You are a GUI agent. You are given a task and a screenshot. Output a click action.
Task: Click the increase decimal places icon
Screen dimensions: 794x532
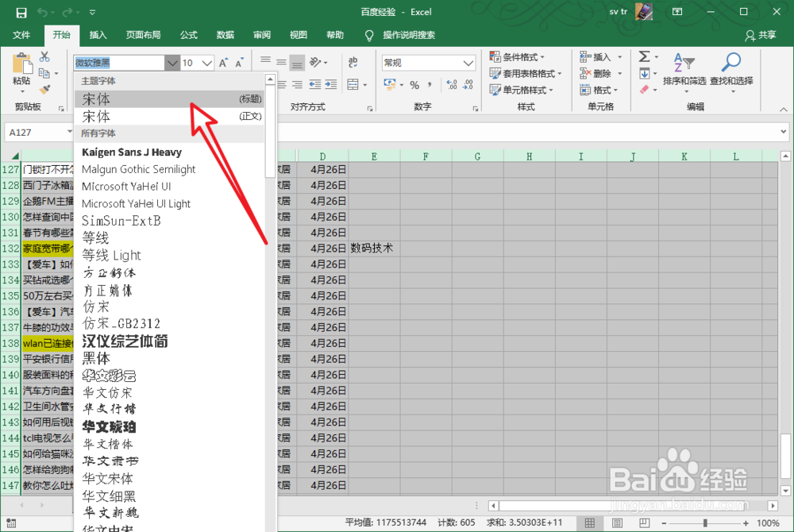[x=451, y=85]
